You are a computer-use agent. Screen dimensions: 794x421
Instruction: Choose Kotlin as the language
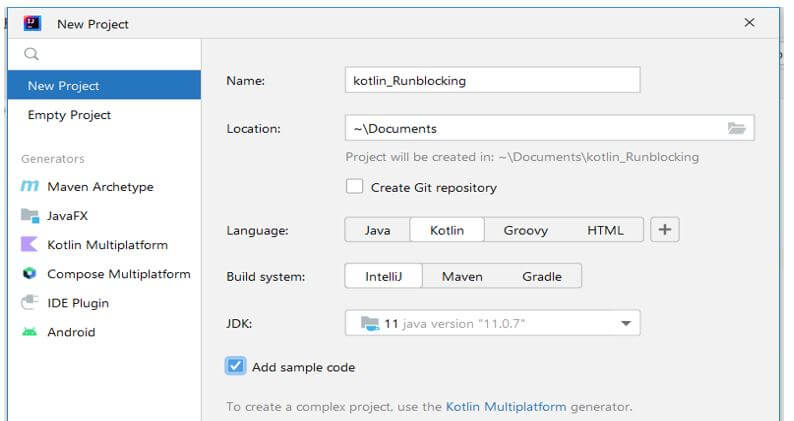447,230
